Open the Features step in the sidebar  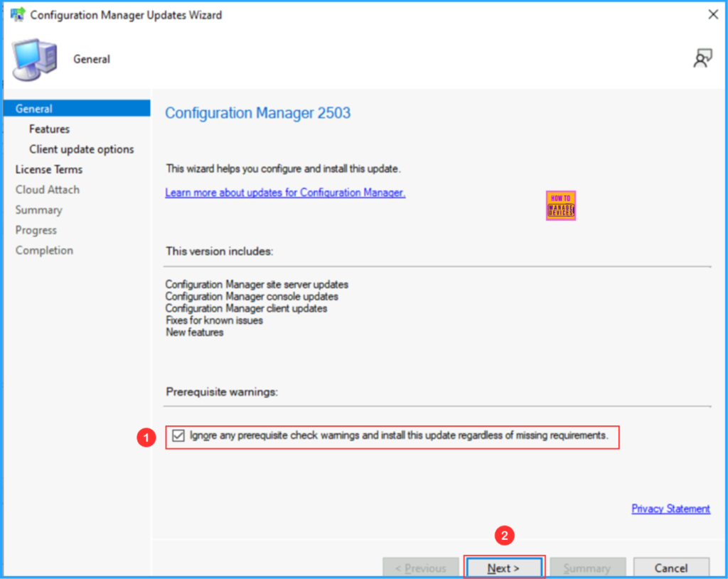point(49,129)
